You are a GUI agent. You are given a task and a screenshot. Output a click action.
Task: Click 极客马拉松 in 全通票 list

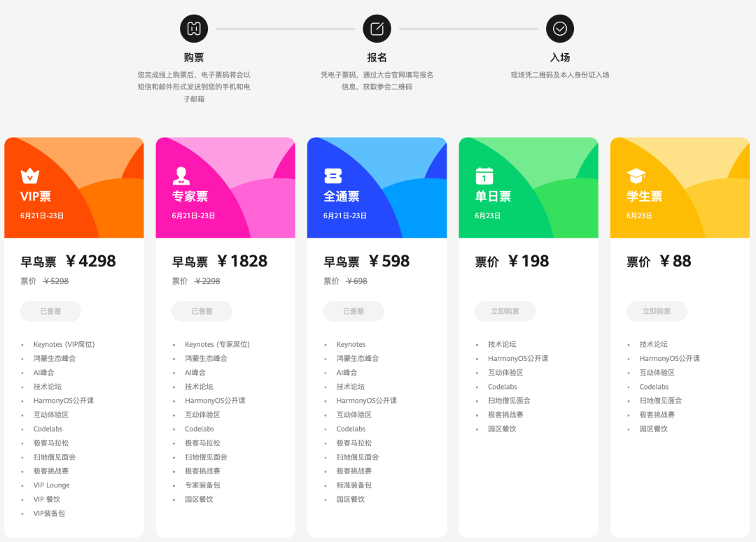coord(354,443)
